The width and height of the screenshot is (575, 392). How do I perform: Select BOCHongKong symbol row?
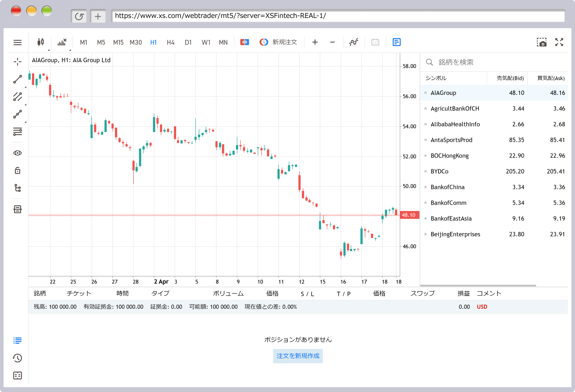[494, 156]
